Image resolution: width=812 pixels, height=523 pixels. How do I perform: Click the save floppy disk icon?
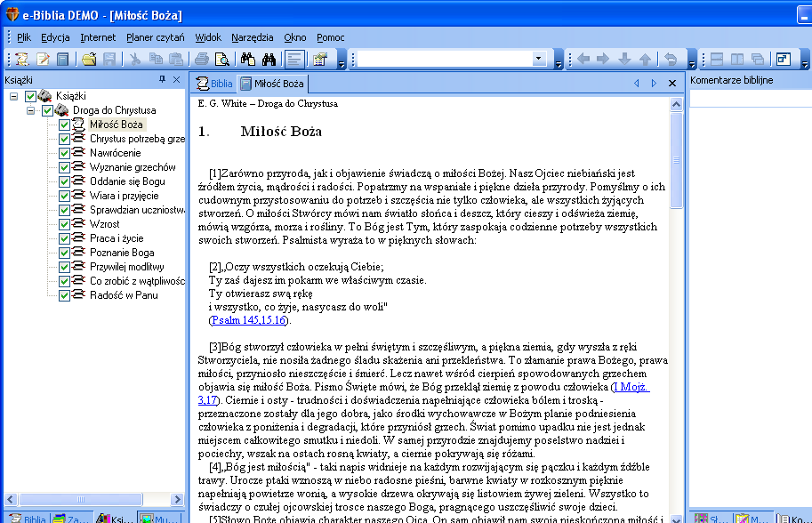click(109, 60)
